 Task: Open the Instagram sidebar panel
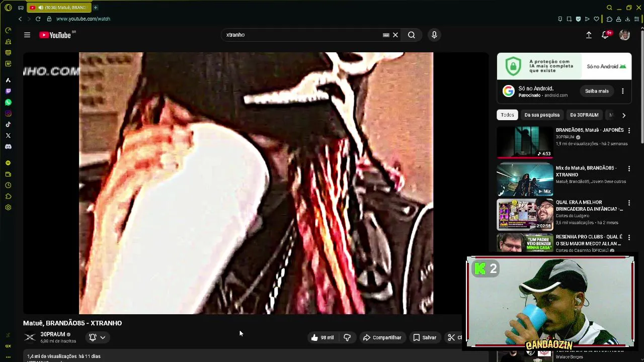pos(8,113)
